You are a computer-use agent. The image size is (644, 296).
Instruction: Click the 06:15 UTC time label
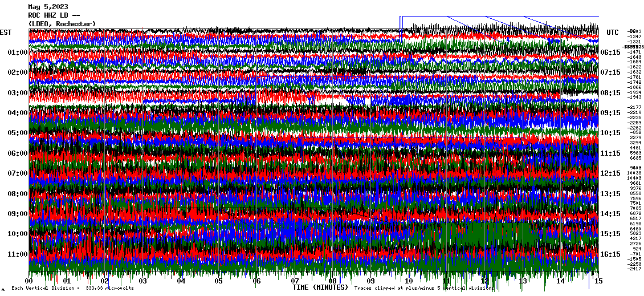coord(610,52)
